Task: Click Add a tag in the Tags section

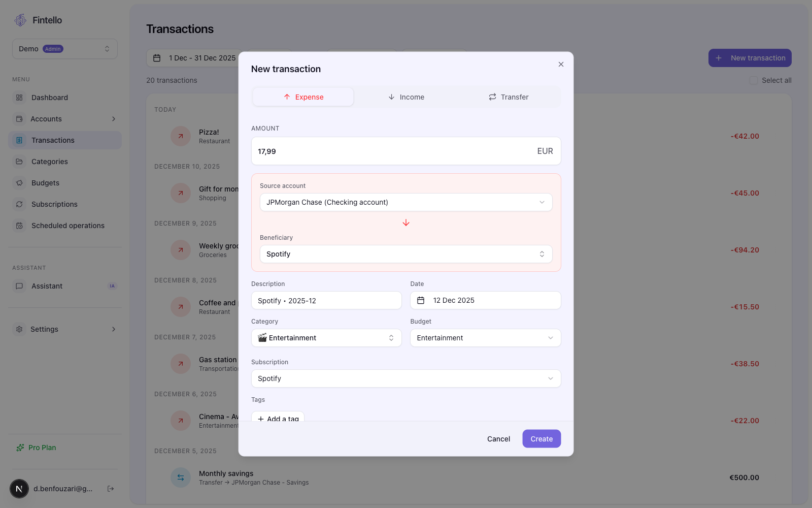Action: point(278,419)
